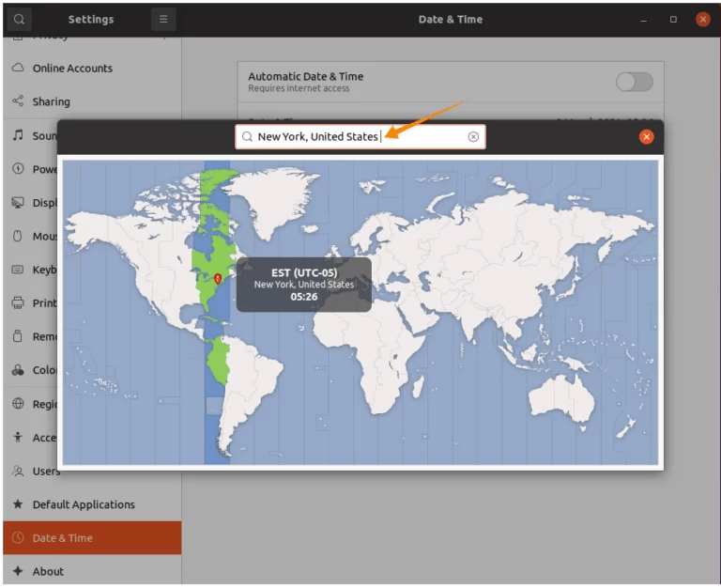
Task: Click the red New York location pin
Action: coord(218,278)
